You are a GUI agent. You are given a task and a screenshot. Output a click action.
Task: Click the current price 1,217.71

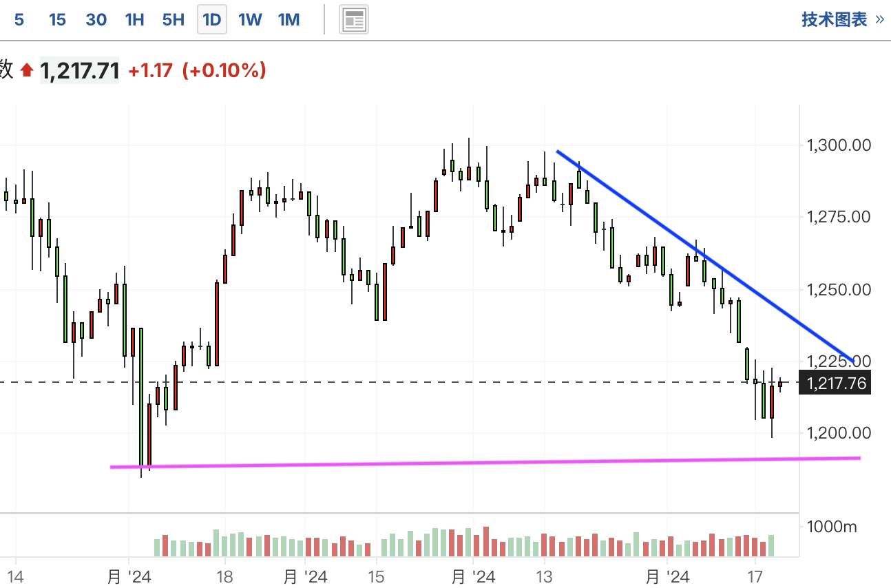(79, 70)
